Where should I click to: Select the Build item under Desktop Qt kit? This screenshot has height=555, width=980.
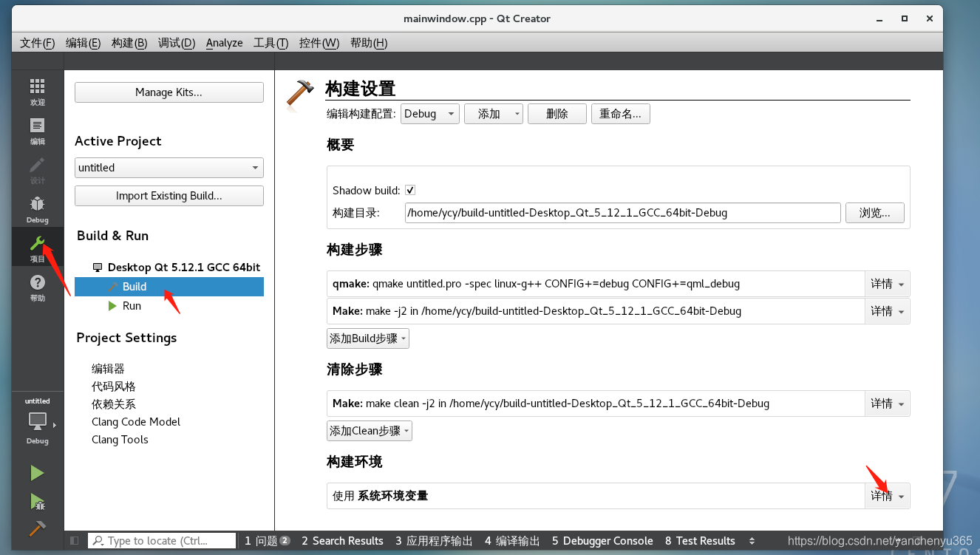(x=134, y=287)
